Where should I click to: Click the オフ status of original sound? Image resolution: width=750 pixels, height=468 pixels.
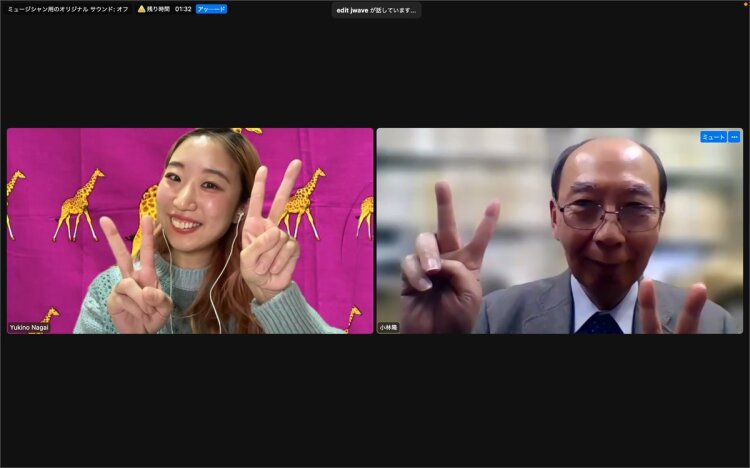coord(123,9)
